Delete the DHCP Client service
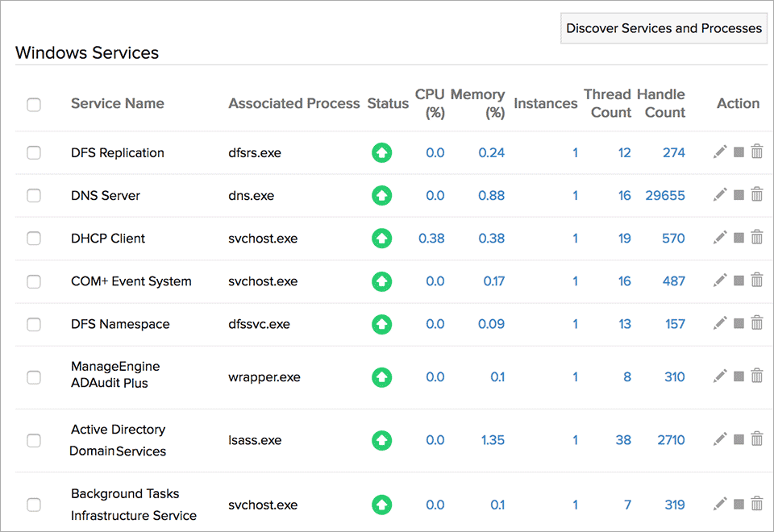 [x=756, y=237]
